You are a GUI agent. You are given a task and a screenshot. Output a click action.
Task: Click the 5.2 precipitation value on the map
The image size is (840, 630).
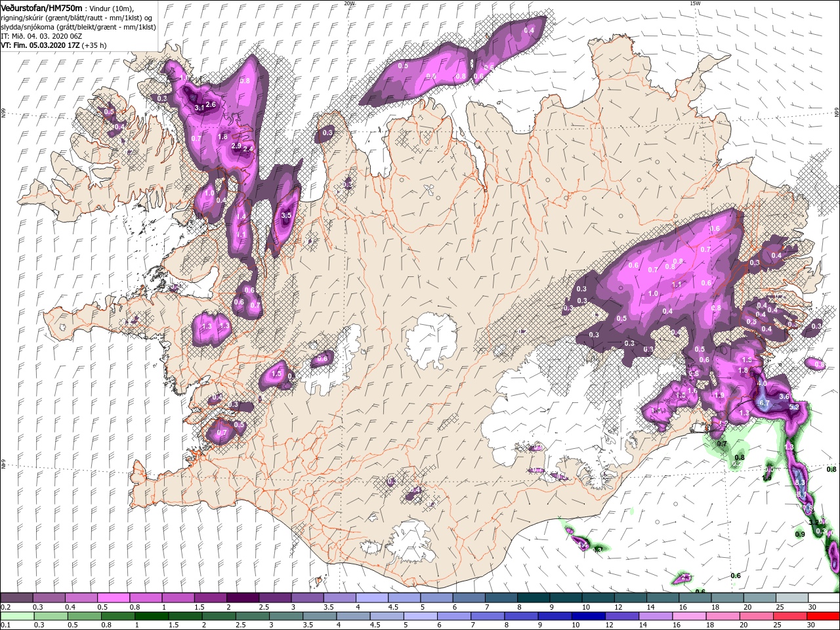(x=793, y=408)
